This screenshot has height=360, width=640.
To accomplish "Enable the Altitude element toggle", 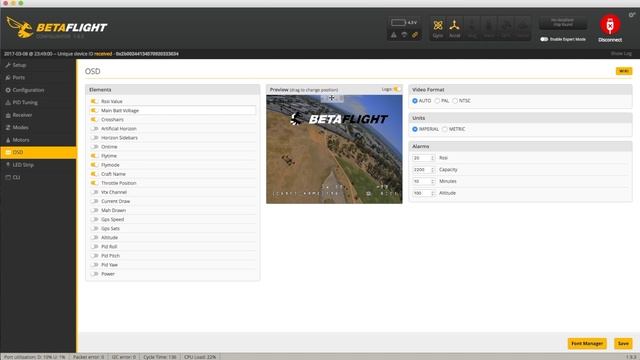I will tap(94, 238).
